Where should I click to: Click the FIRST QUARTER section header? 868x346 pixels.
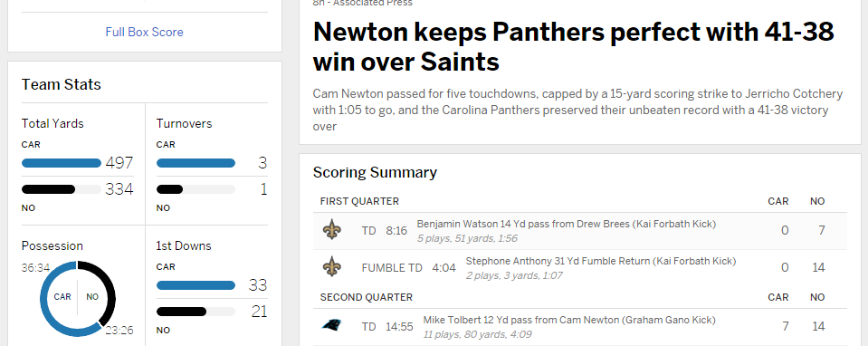(x=359, y=201)
